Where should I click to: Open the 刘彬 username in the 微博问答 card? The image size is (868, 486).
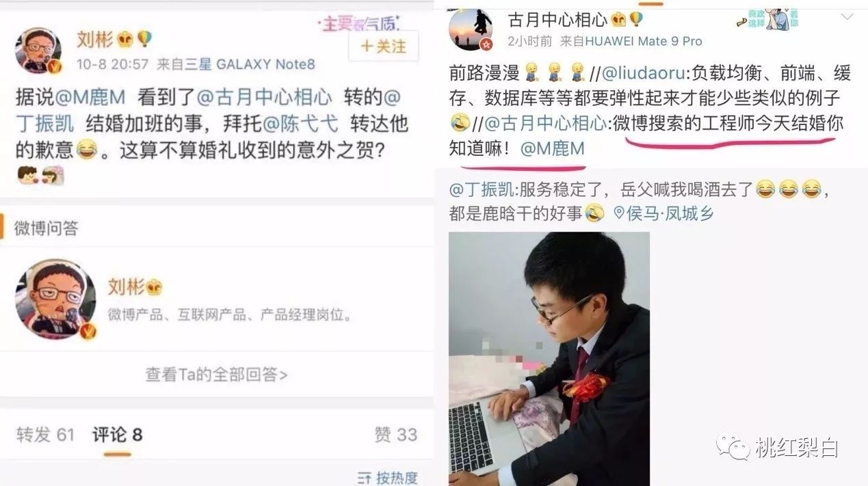click(127, 287)
